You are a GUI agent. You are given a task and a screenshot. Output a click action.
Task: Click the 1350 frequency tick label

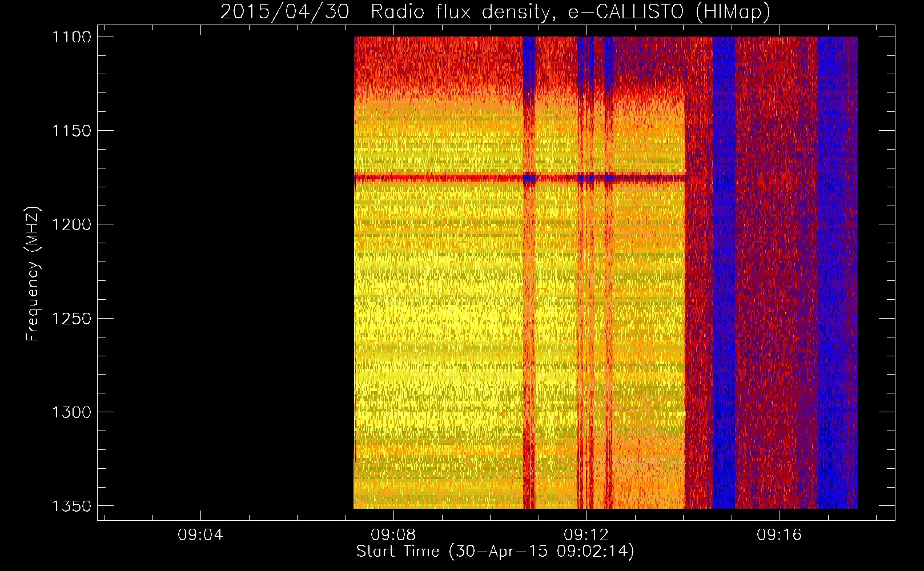coord(71,506)
